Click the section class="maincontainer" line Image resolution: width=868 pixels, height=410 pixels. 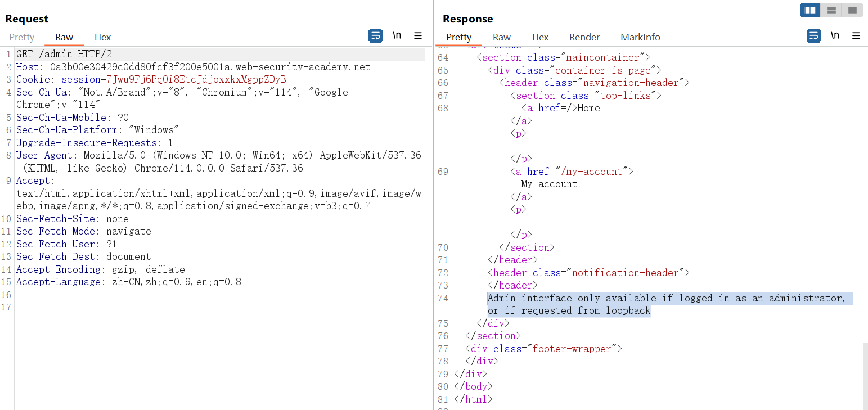(x=563, y=57)
